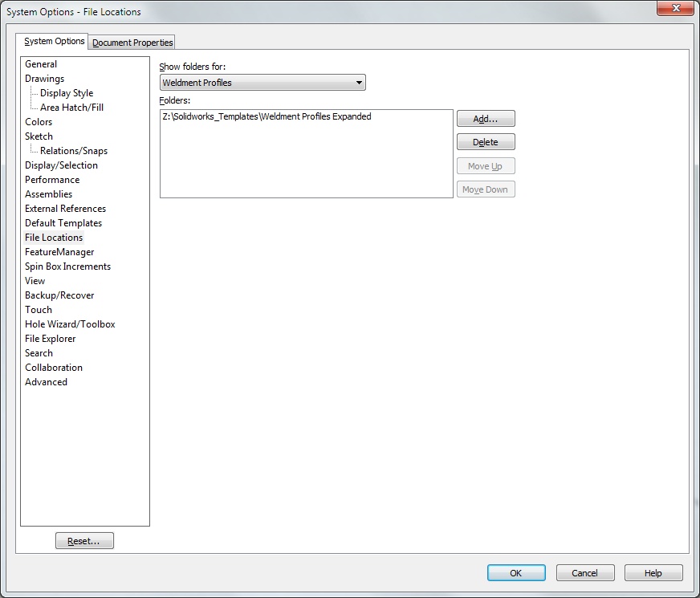Click the Add... folder button
Screen dimensions: 700x598
pos(486,119)
